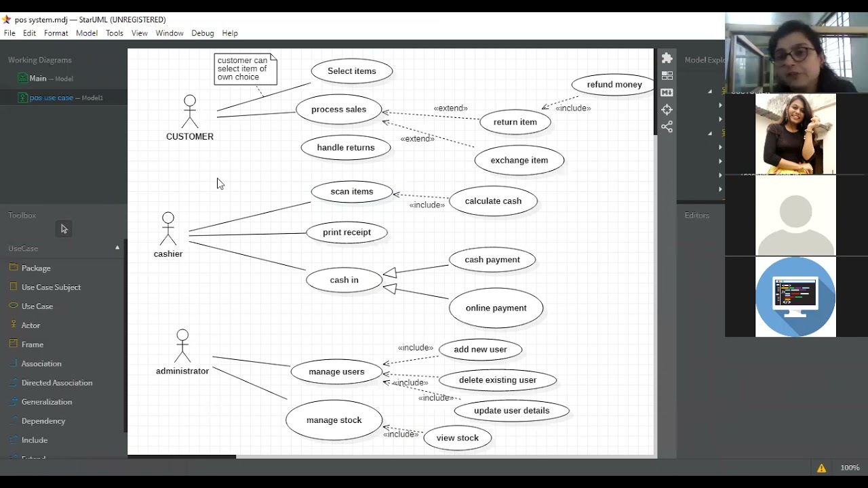Click the diagram thumbnails grid icon

667,75
